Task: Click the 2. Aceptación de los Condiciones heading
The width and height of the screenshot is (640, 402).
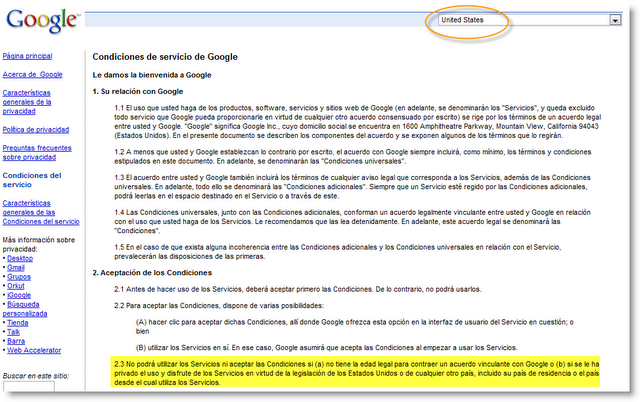Action: click(152, 273)
